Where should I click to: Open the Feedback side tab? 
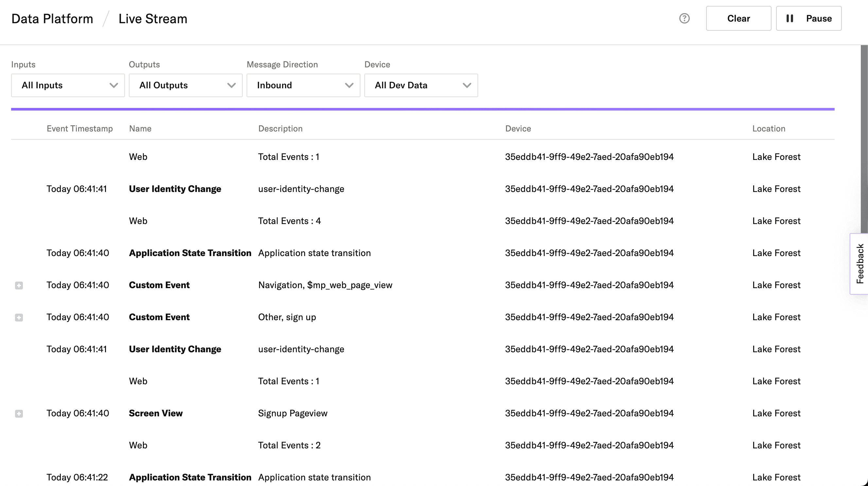coord(859,264)
